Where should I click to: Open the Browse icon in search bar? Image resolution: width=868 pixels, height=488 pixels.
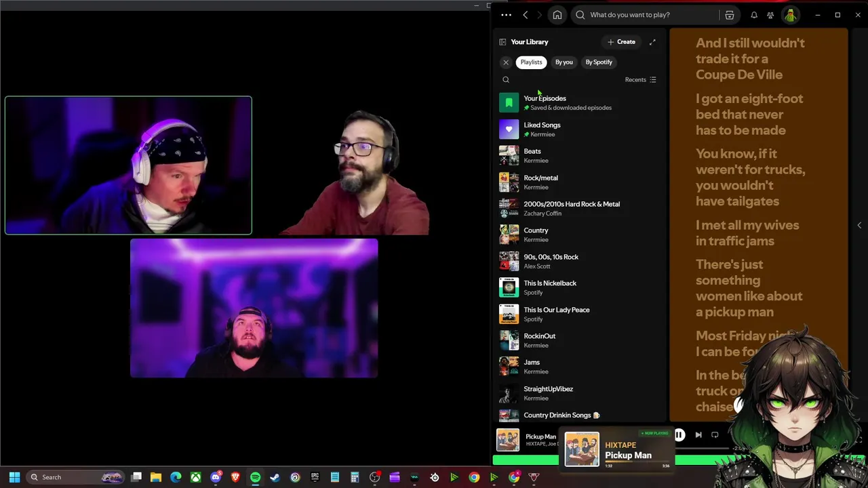pyautogui.click(x=730, y=15)
